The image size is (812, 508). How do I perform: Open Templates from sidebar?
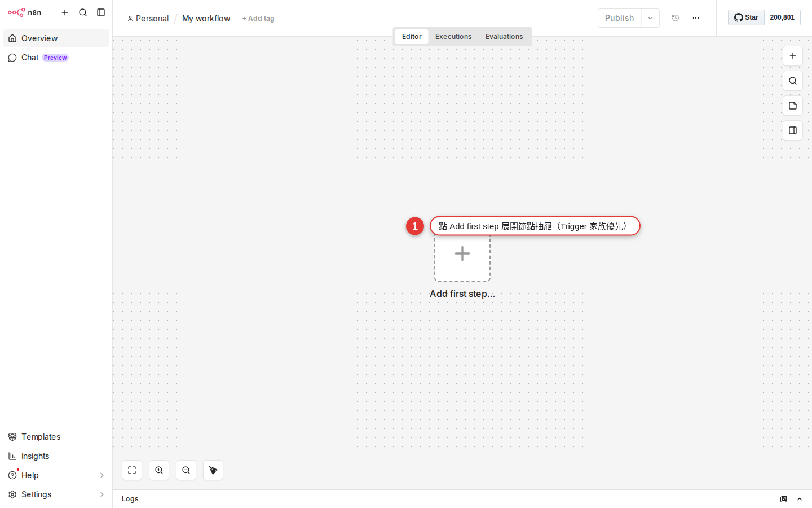(x=56, y=437)
